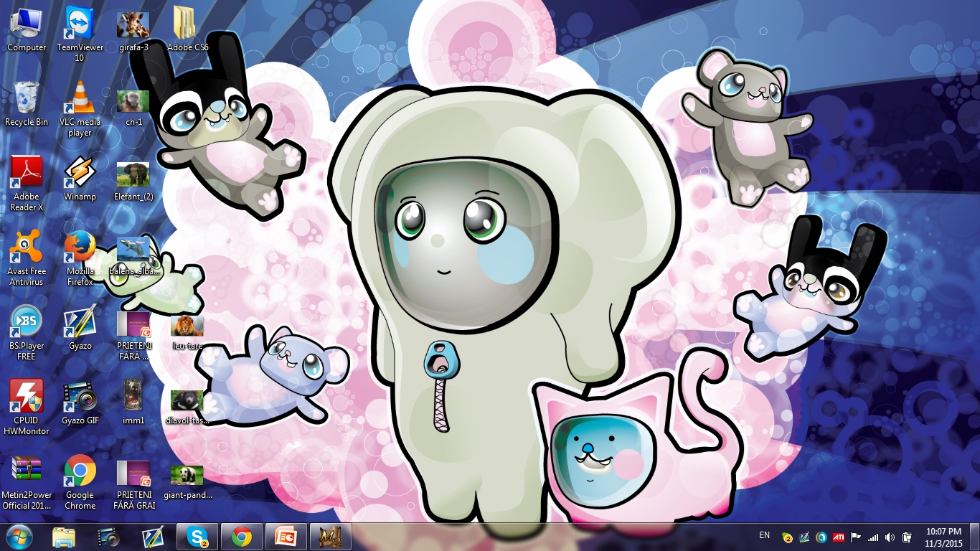Open the Computer desktop icon
The width and height of the screenshot is (980, 551).
pos(27,29)
